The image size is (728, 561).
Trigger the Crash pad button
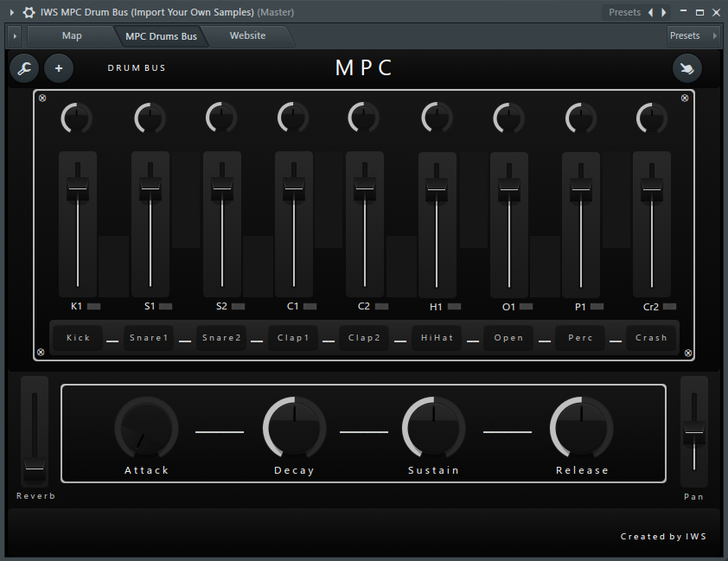point(651,338)
